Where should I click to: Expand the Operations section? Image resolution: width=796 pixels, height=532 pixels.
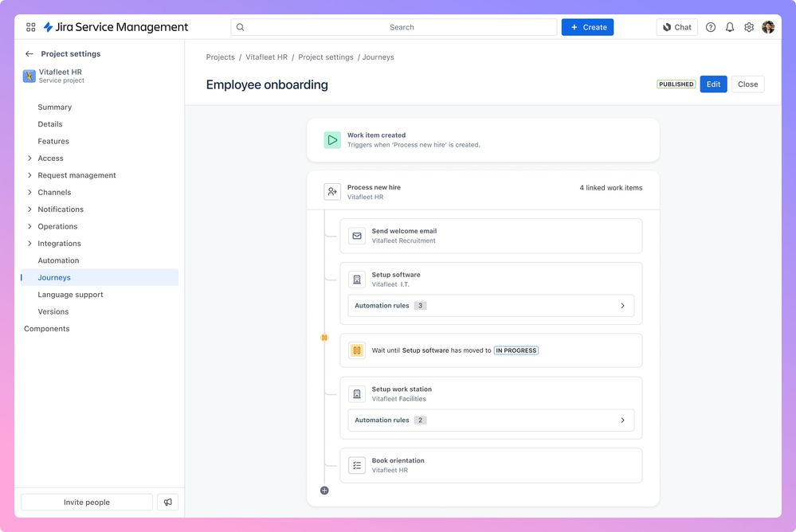tap(29, 226)
